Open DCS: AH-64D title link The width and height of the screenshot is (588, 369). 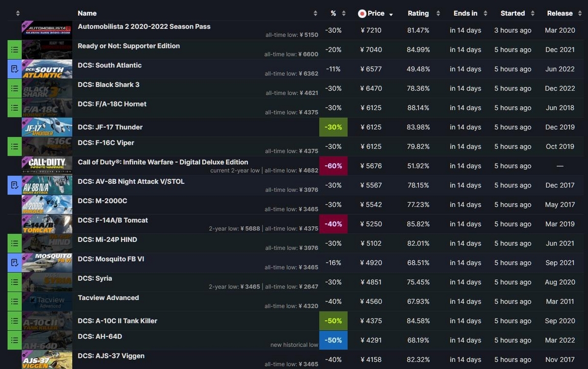click(x=100, y=336)
